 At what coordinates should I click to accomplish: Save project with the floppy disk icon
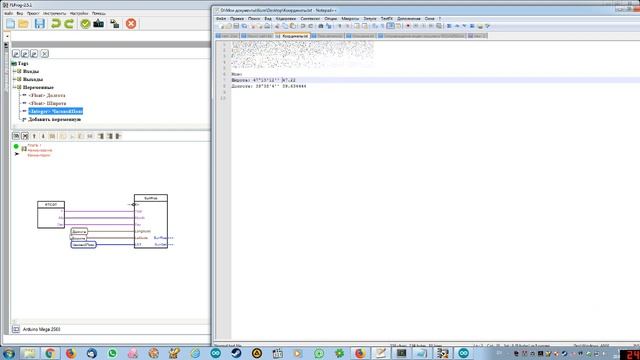pyautogui.click(x=40, y=24)
